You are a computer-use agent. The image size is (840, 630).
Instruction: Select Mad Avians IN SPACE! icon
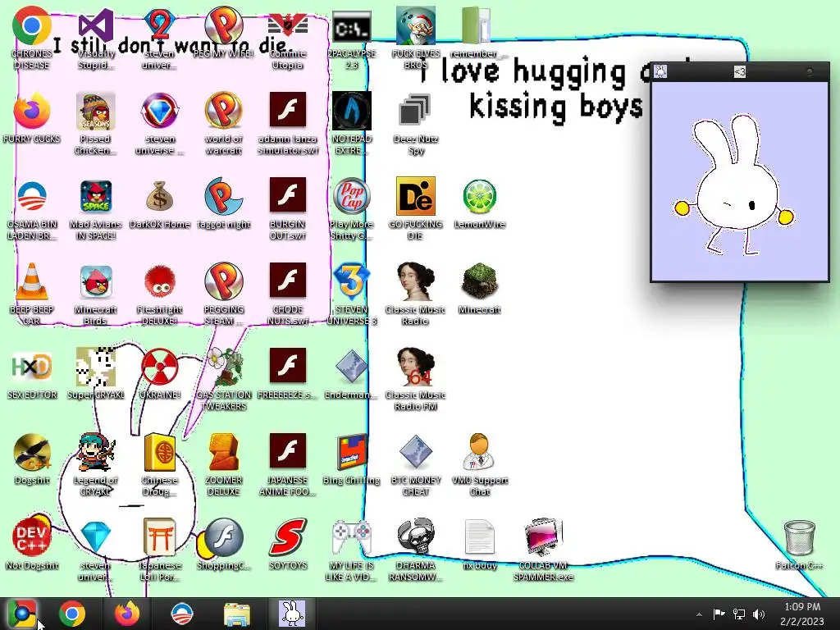(x=96, y=197)
